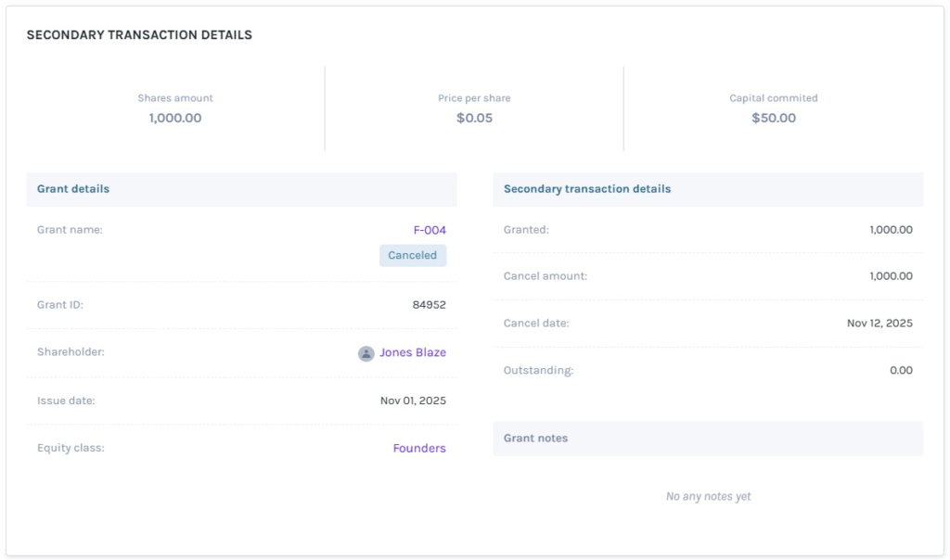Click the No any notes yet message
This screenshot has height=560, width=950.
[x=708, y=496]
